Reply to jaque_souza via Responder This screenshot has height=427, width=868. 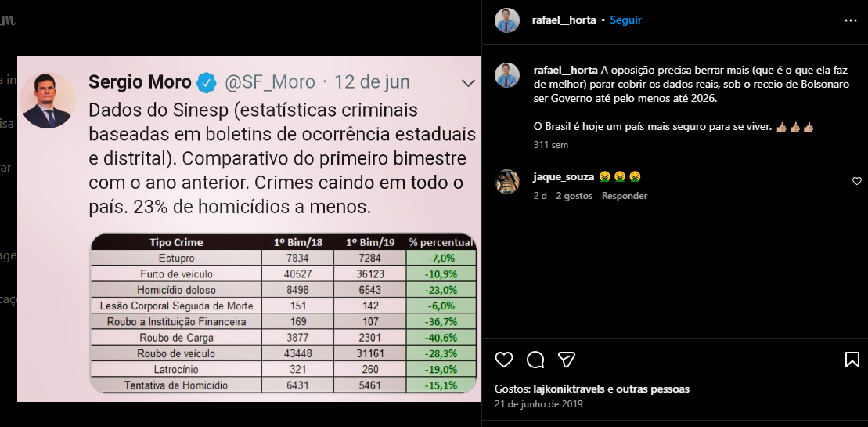[625, 196]
